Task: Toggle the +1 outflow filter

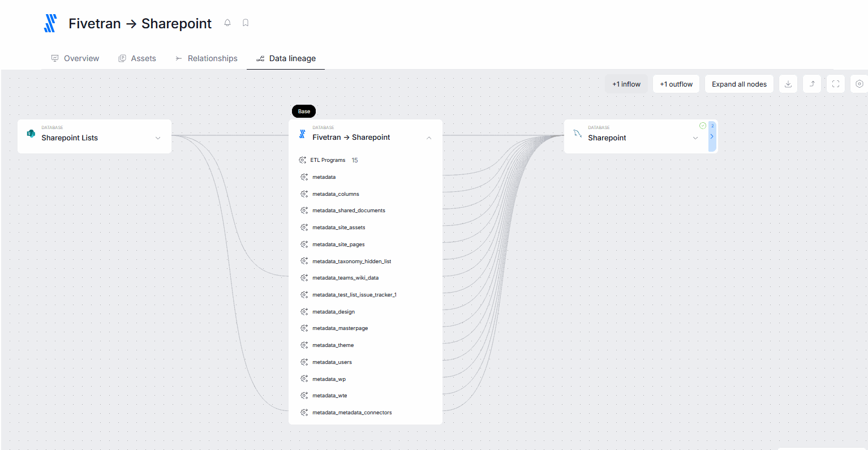Action: click(676, 84)
